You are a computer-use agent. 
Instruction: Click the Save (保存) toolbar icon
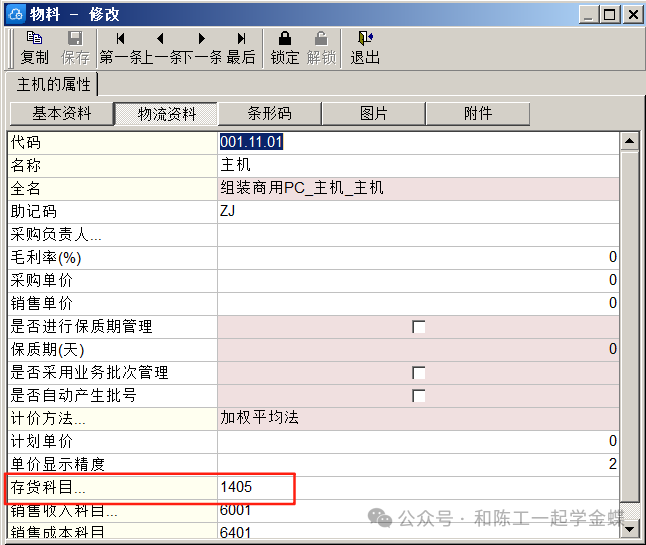[75, 47]
